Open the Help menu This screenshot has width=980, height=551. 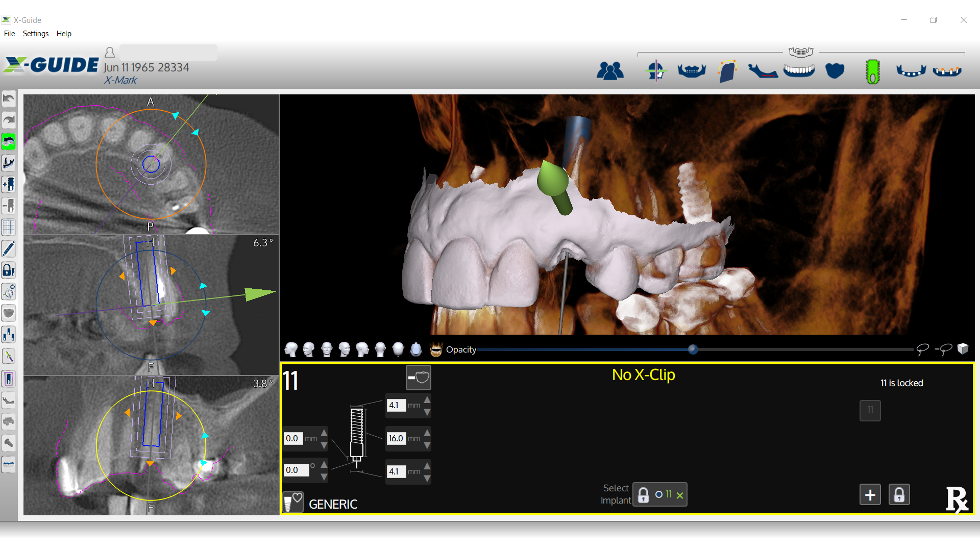tap(64, 34)
